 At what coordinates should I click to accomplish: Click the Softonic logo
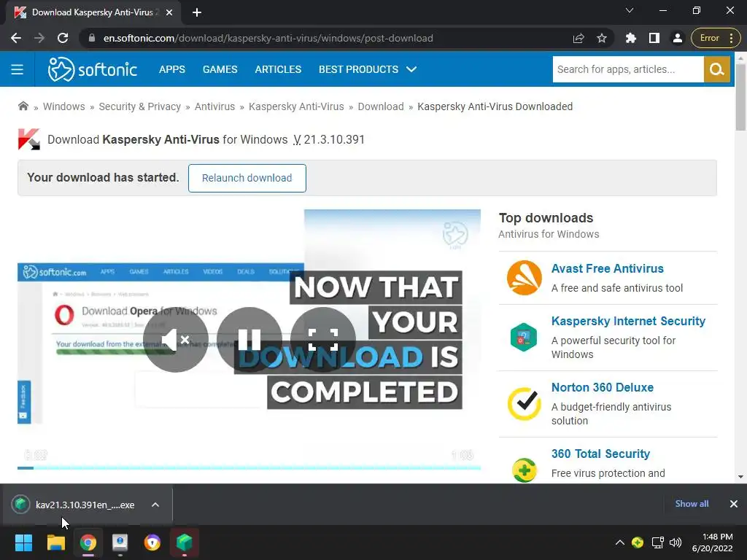[93, 69]
